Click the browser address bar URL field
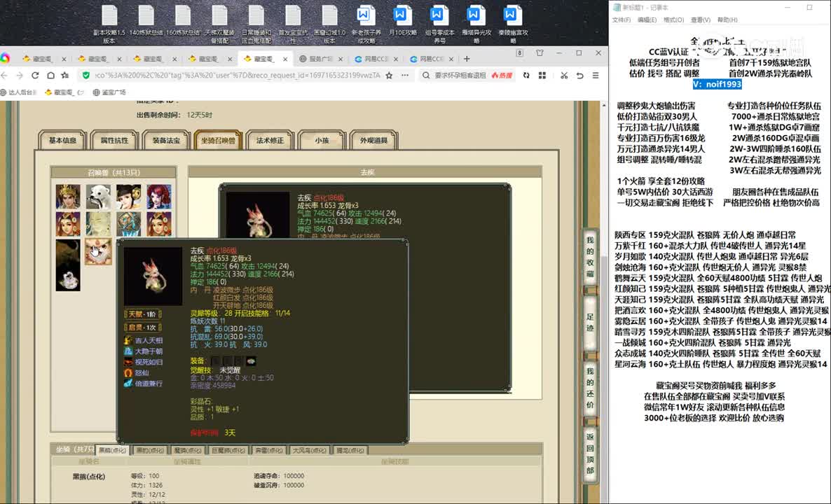 (x=238, y=75)
